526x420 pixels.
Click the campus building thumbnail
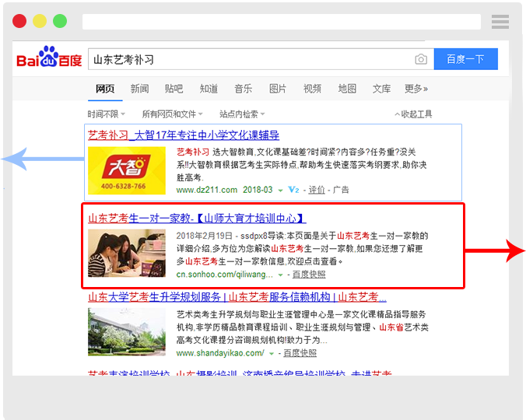[127, 332]
